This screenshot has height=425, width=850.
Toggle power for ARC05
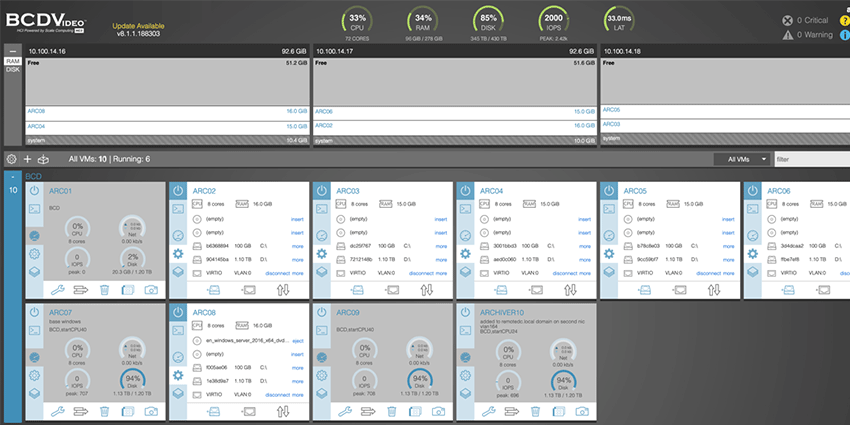point(609,191)
